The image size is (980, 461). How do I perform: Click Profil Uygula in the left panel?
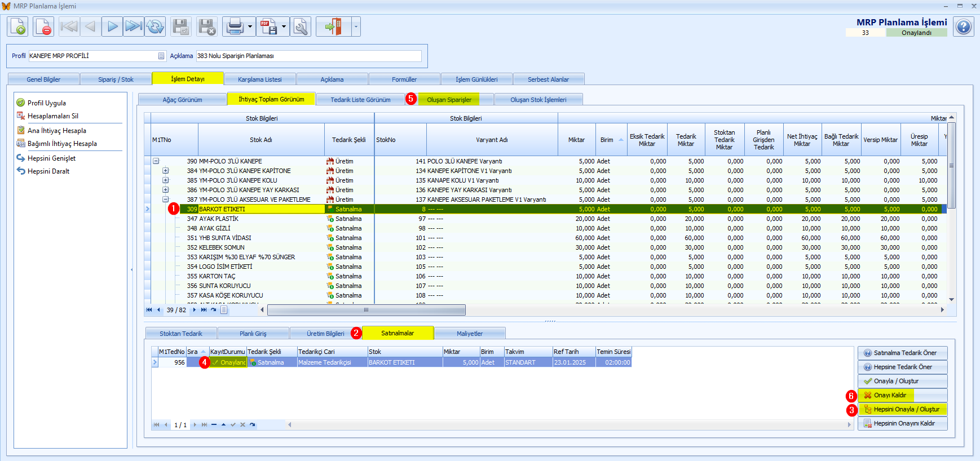47,103
